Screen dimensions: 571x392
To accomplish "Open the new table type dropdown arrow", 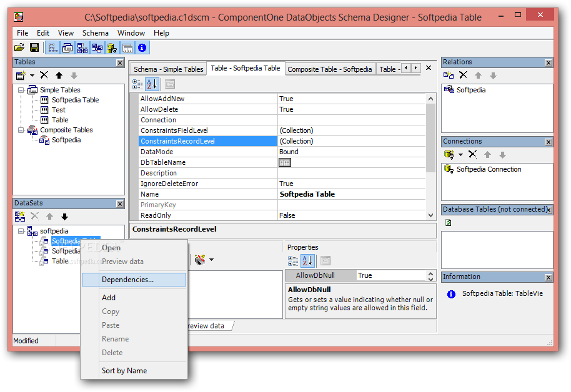I will click(x=32, y=76).
